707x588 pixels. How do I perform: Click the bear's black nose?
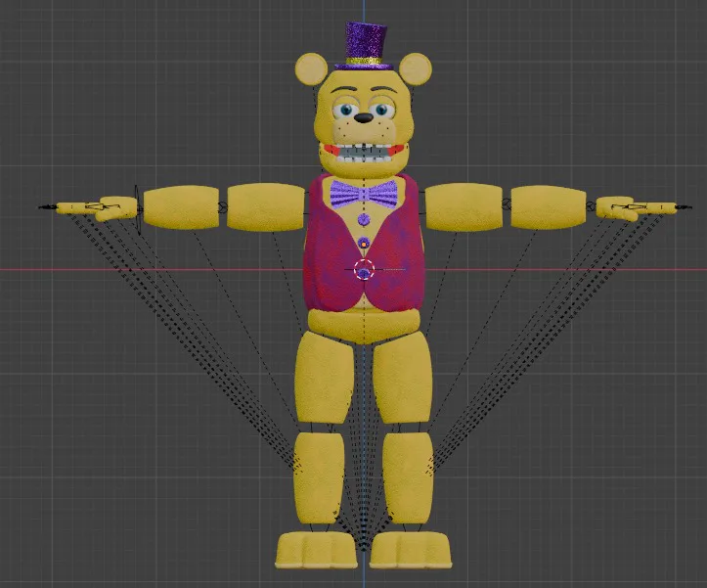click(x=364, y=118)
